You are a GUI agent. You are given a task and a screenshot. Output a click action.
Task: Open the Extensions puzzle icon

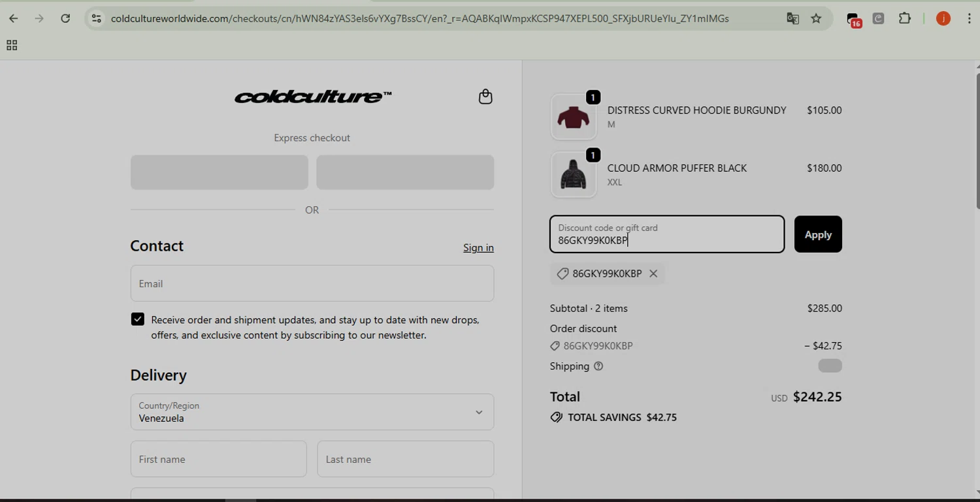[x=905, y=18]
